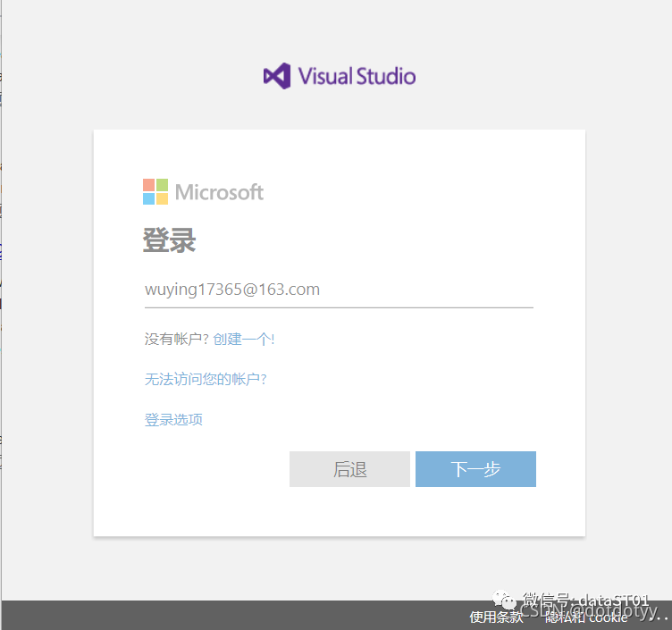Click the Visual Studio title text

tap(357, 76)
